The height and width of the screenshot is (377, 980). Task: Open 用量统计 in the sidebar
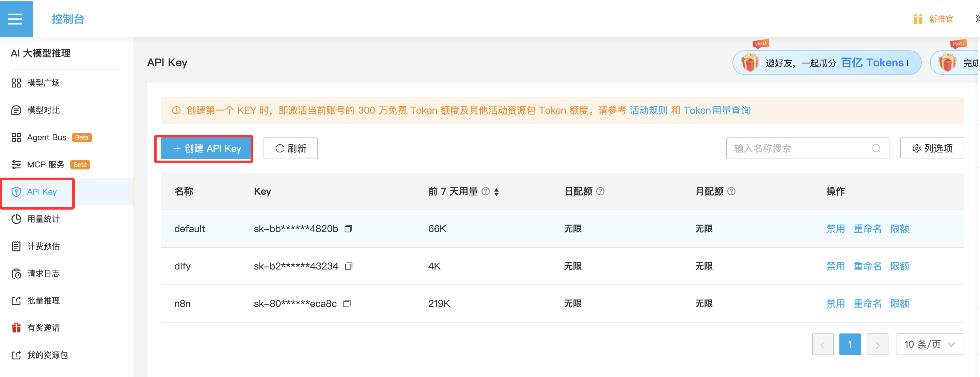tap(43, 219)
